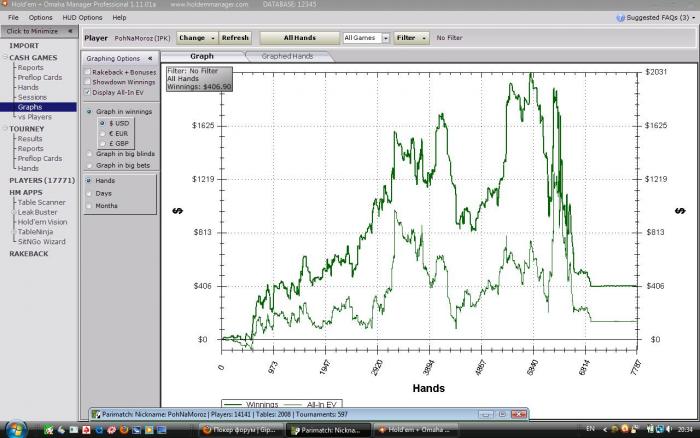
Task: Open the Sessions view
Action: [32, 97]
